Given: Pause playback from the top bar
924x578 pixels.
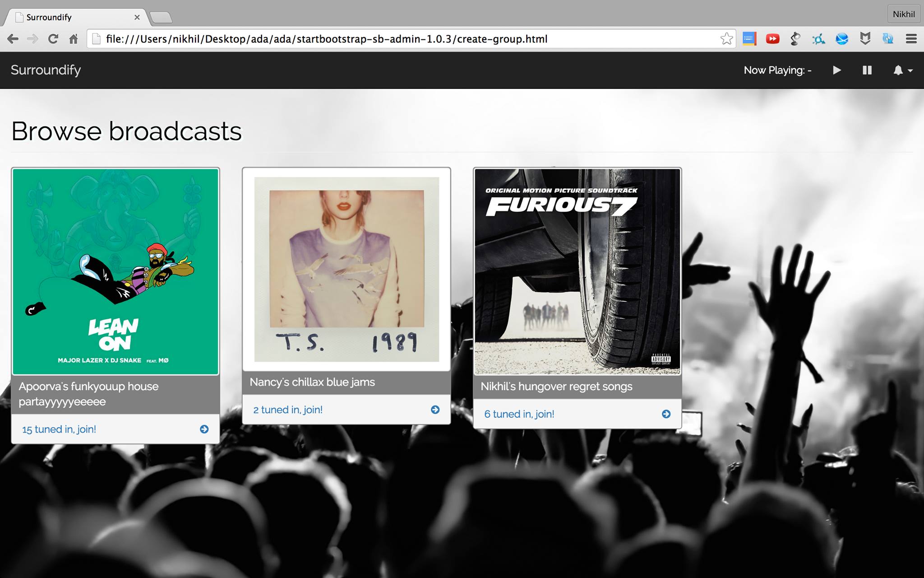Looking at the screenshot, I should 867,70.
